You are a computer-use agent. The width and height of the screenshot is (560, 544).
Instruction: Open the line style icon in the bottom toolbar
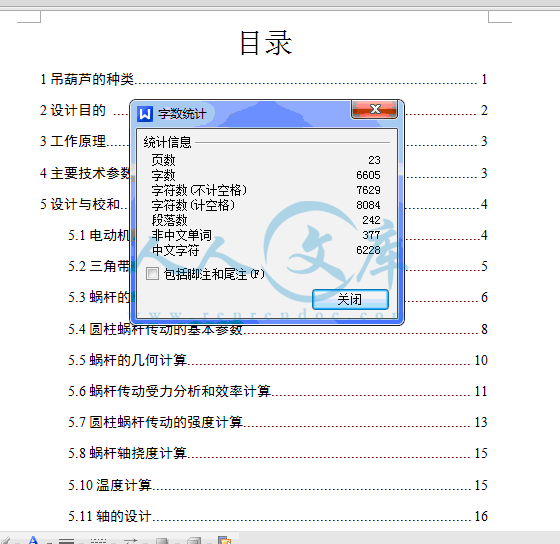point(66,540)
